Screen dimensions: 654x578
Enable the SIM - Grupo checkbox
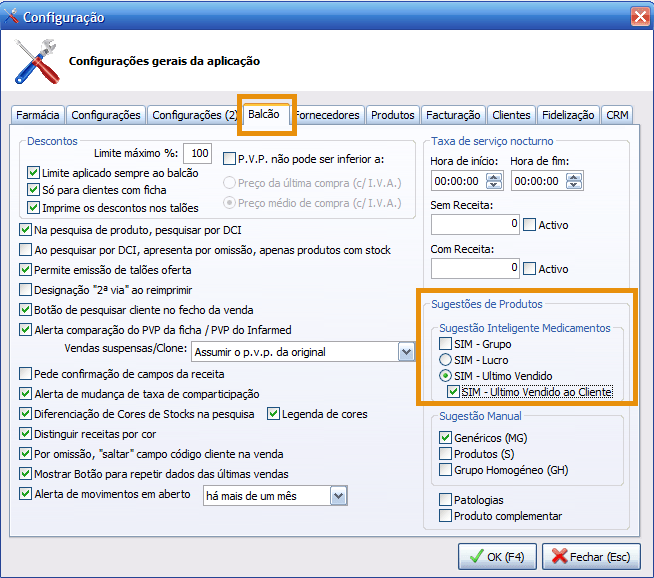point(446,343)
